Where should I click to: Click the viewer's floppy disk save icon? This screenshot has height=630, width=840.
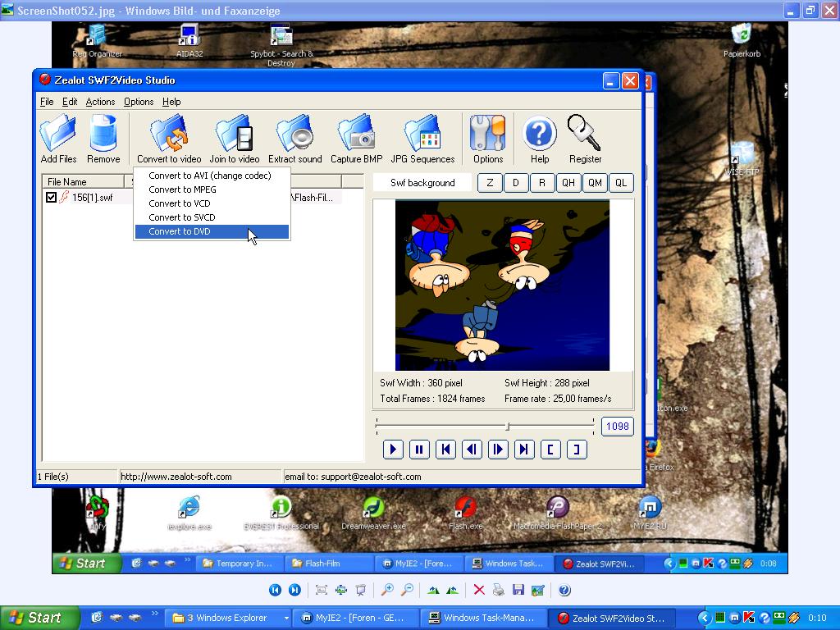coord(518,590)
